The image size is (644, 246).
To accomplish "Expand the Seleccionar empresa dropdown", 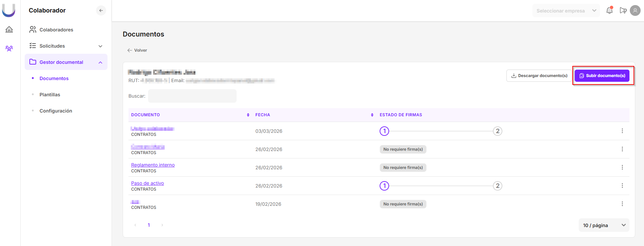I will coord(566,11).
